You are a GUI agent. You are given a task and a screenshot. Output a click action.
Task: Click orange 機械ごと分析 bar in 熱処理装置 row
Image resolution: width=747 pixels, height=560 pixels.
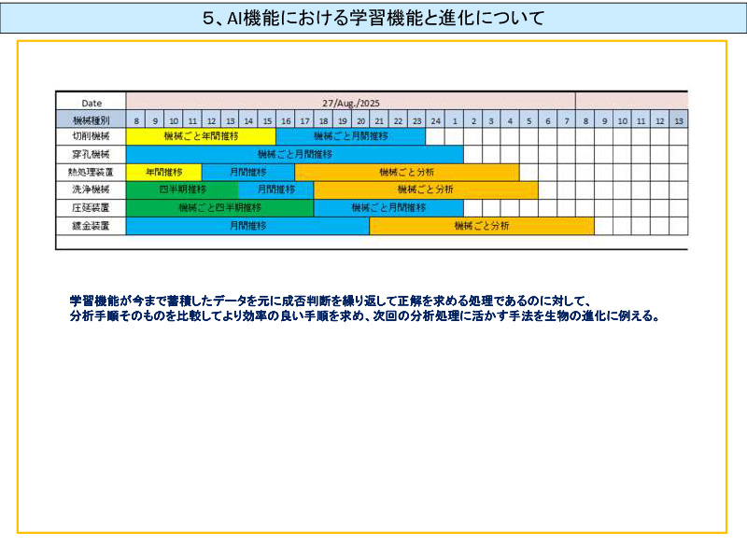coord(407,172)
